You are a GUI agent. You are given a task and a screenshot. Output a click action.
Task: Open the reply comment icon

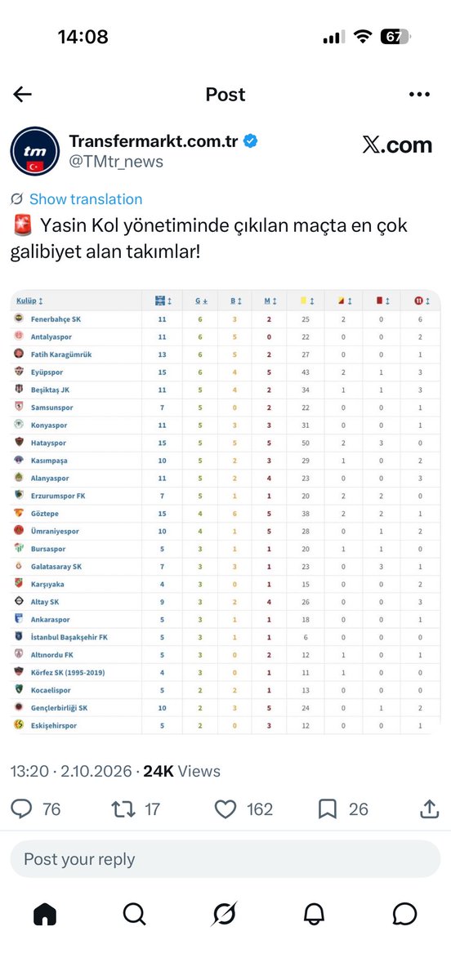[22, 809]
